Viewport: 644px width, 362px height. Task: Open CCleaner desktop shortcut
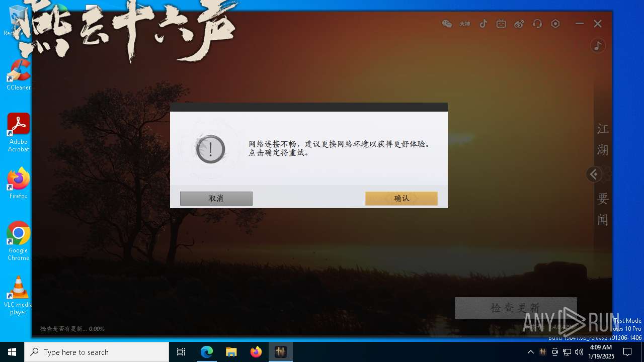19,74
